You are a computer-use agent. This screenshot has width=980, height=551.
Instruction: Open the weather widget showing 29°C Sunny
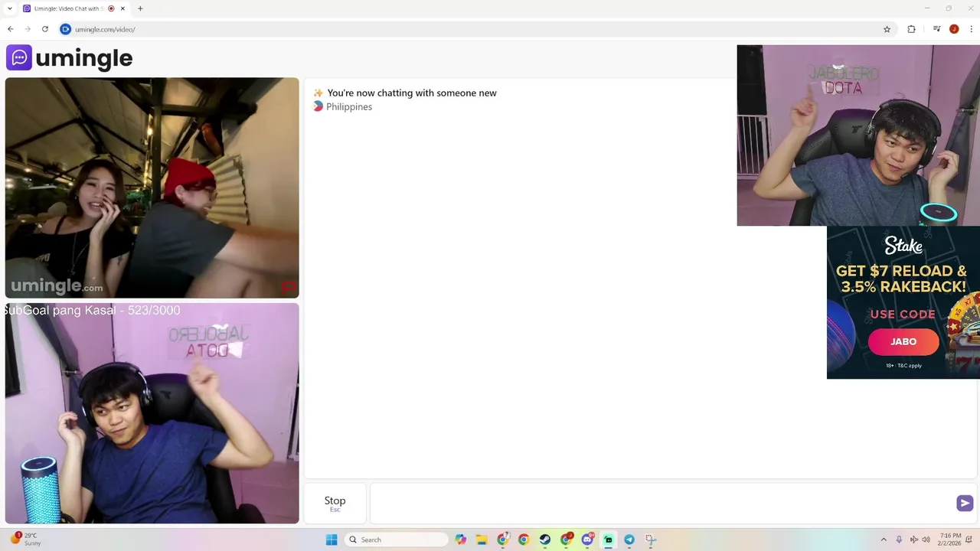click(24, 540)
